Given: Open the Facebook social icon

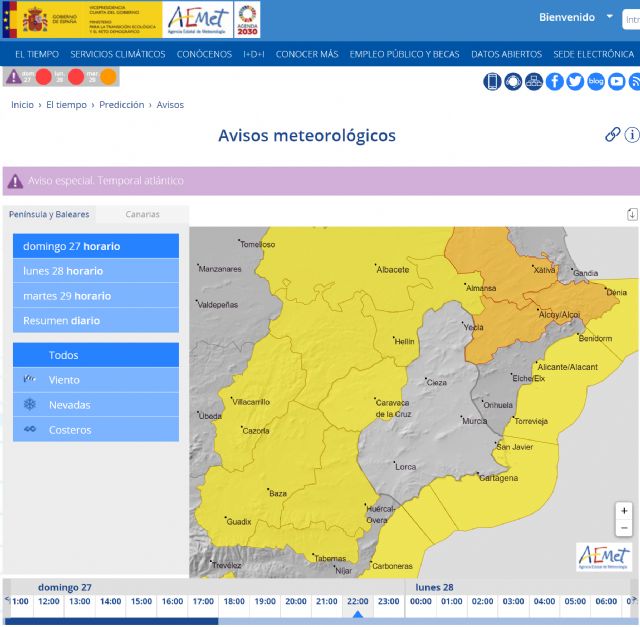Looking at the screenshot, I should click(x=555, y=81).
